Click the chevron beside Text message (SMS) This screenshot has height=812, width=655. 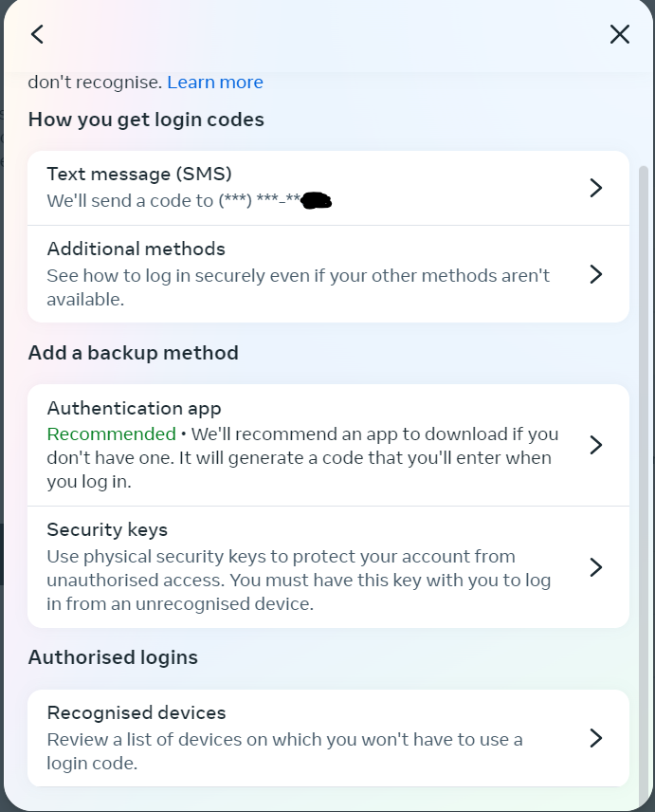coord(595,188)
